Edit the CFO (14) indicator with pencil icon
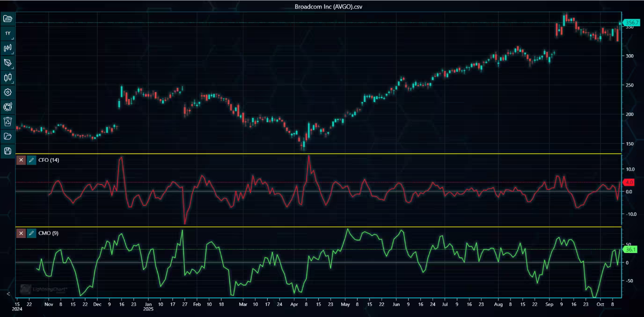Screen dimensions: 644x317 (31, 160)
